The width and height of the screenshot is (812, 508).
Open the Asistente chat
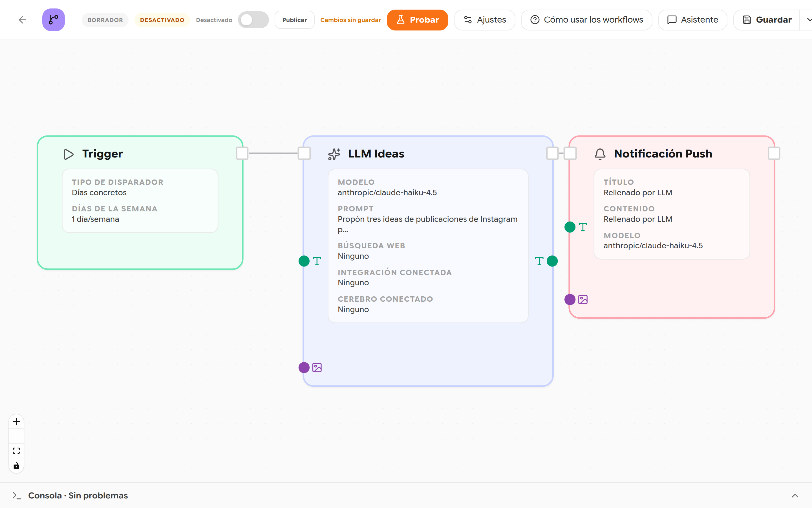point(692,20)
